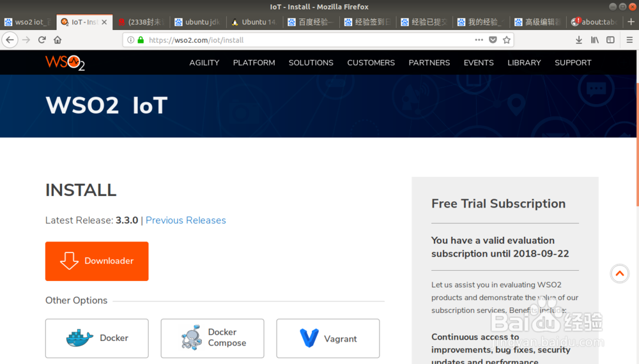Viewport: 639px width, 364px height.
Task: Reload the current page
Action: (42, 40)
